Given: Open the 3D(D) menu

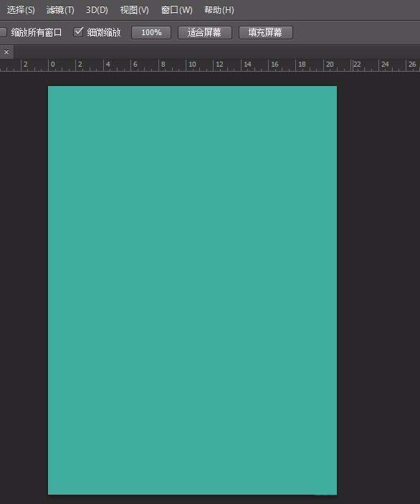Looking at the screenshot, I should (x=97, y=10).
